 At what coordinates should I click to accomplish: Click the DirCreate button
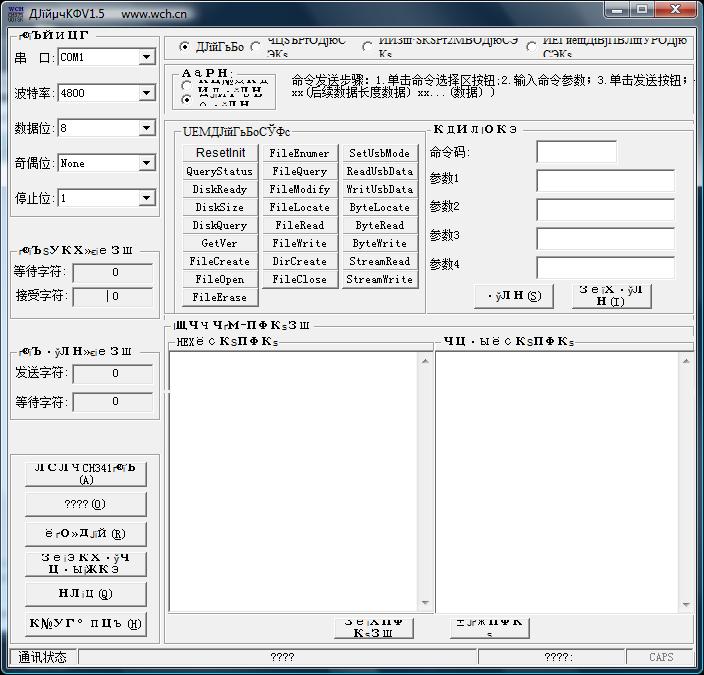tap(300, 261)
